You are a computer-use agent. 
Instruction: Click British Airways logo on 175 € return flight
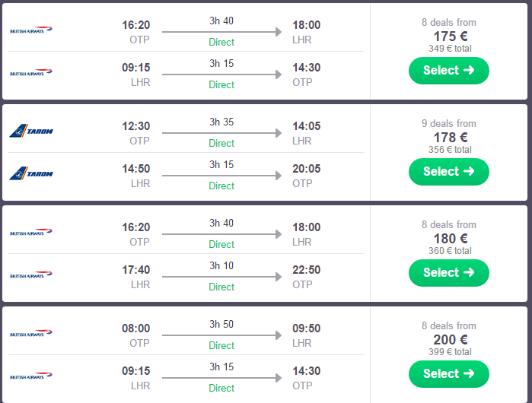coord(31,73)
